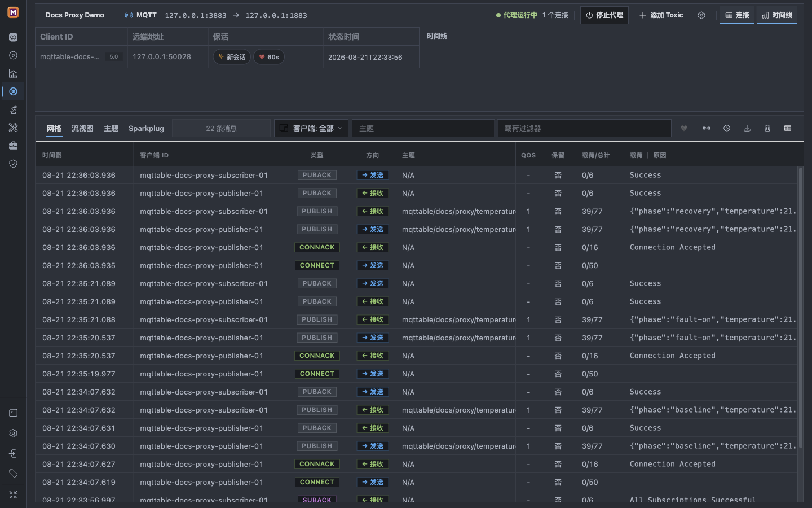Click the CONNECT badge at 22:34:07.619
812x508 pixels.
[x=317, y=482]
